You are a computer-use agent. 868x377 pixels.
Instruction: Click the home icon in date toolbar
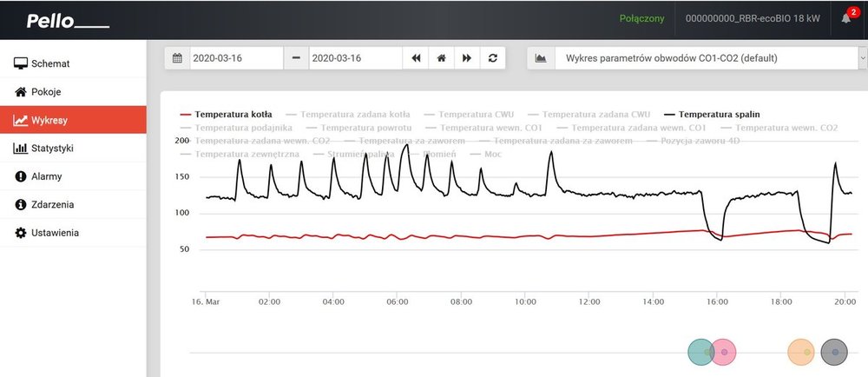pos(441,58)
